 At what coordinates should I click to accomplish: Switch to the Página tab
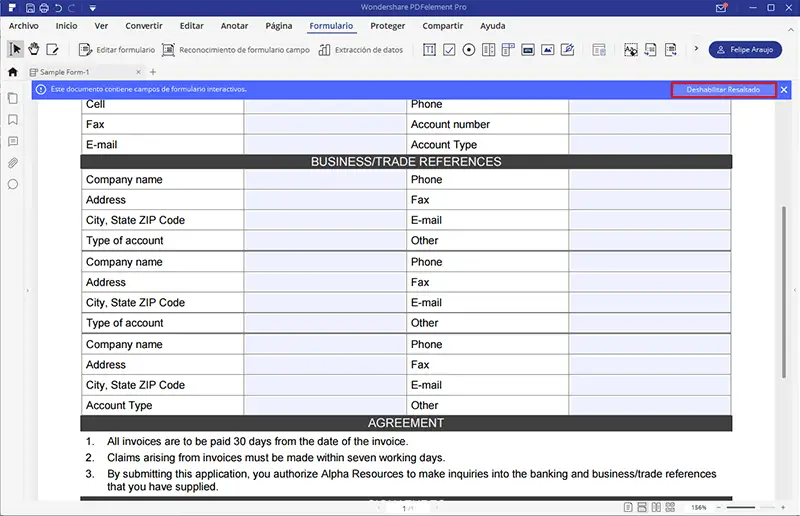point(279,26)
